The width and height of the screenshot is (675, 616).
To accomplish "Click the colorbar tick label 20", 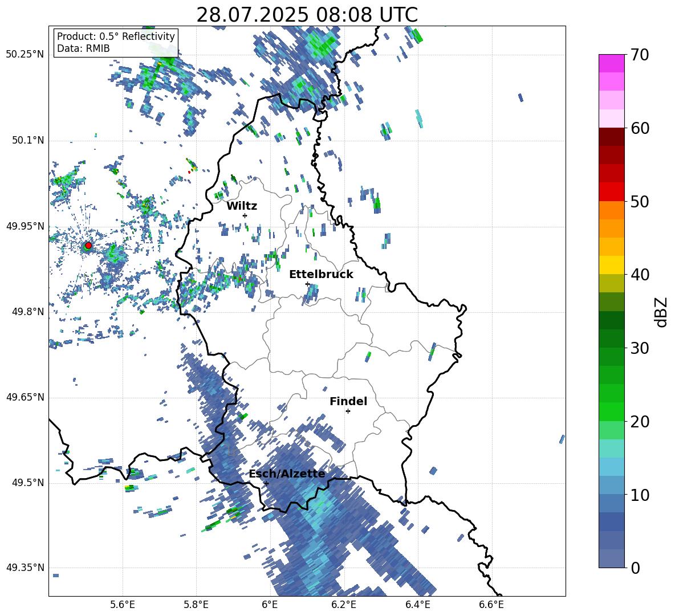I will tap(640, 421).
